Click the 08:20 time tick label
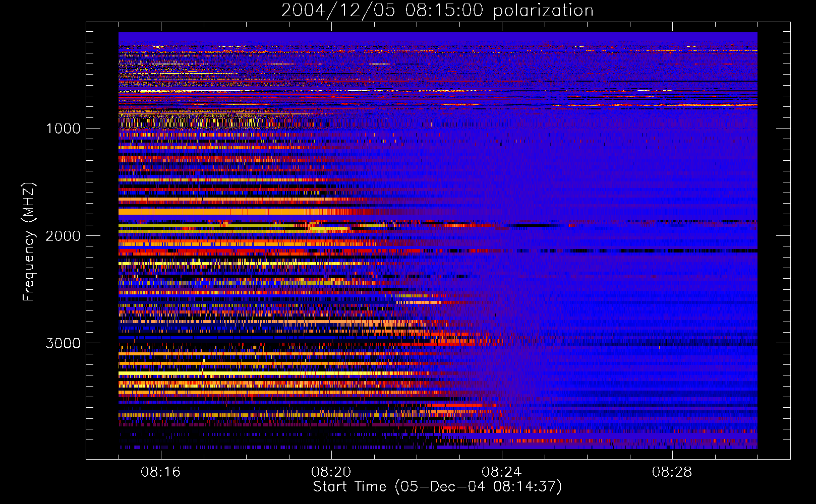The height and width of the screenshot is (504, 816). pyautogui.click(x=331, y=472)
